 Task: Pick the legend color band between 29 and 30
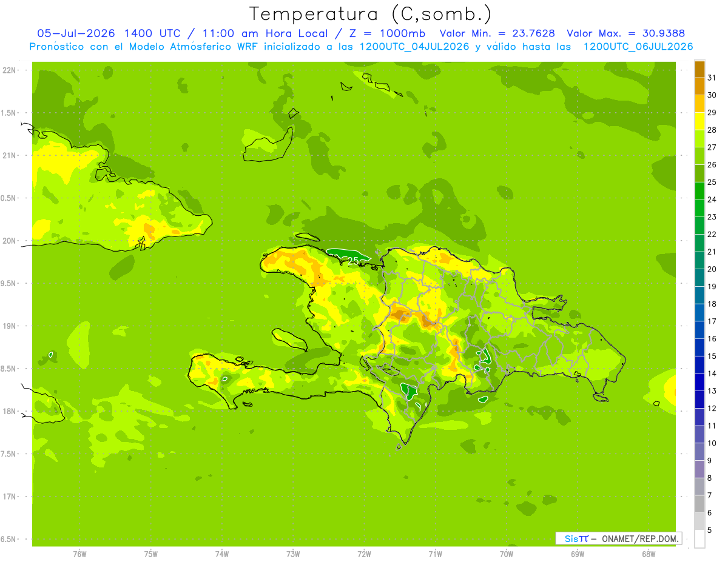coord(699,104)
